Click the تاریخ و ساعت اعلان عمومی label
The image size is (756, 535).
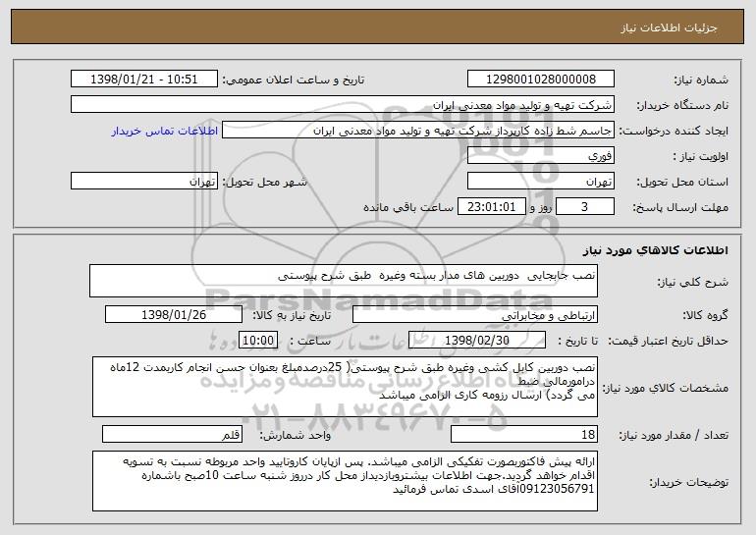[294, 80]
